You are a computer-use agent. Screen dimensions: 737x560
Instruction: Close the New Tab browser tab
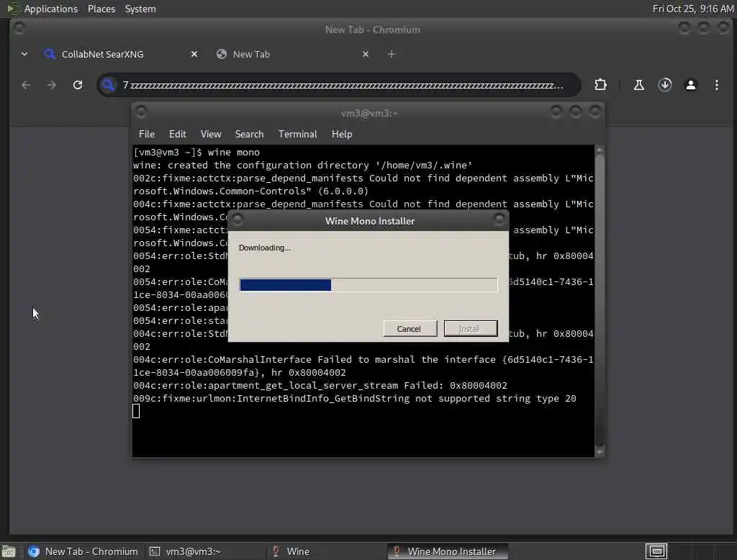tap(366, 54)
